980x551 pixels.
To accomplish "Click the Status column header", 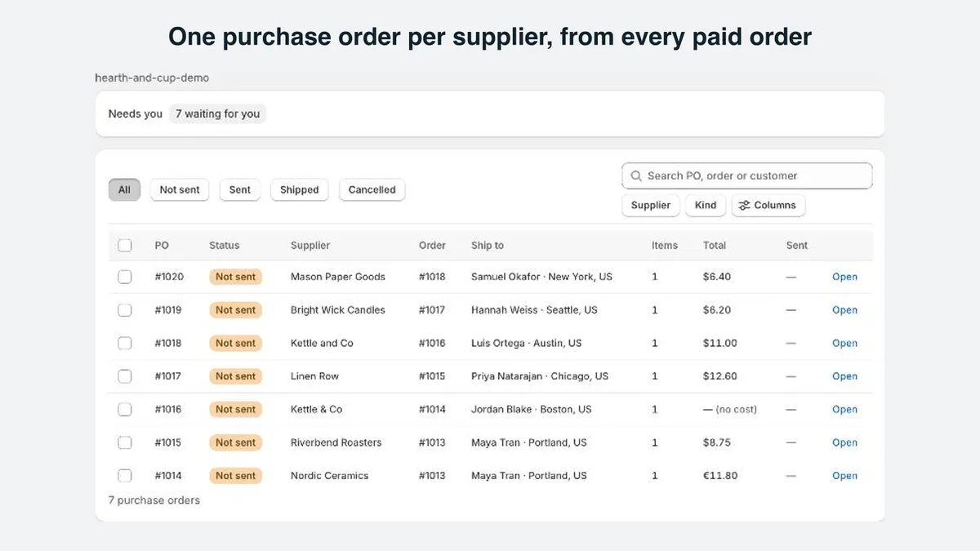I will (x=225, y=245).
